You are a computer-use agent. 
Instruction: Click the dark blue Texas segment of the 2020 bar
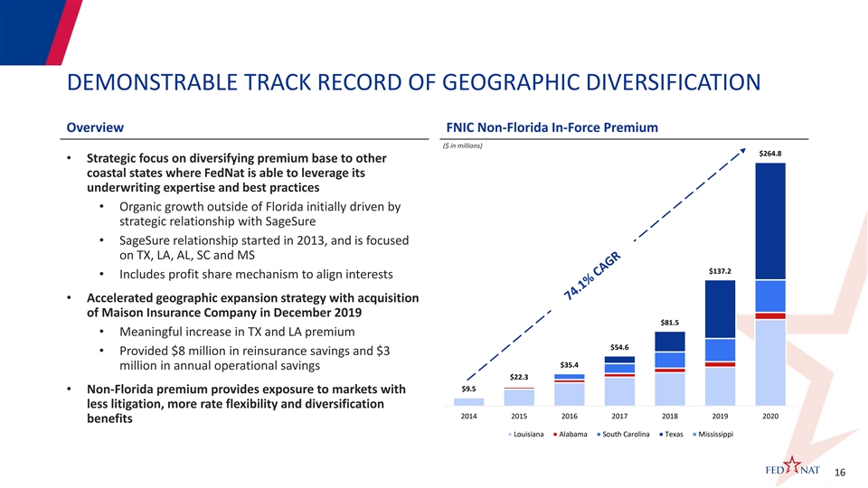click(x=770, y=221)
